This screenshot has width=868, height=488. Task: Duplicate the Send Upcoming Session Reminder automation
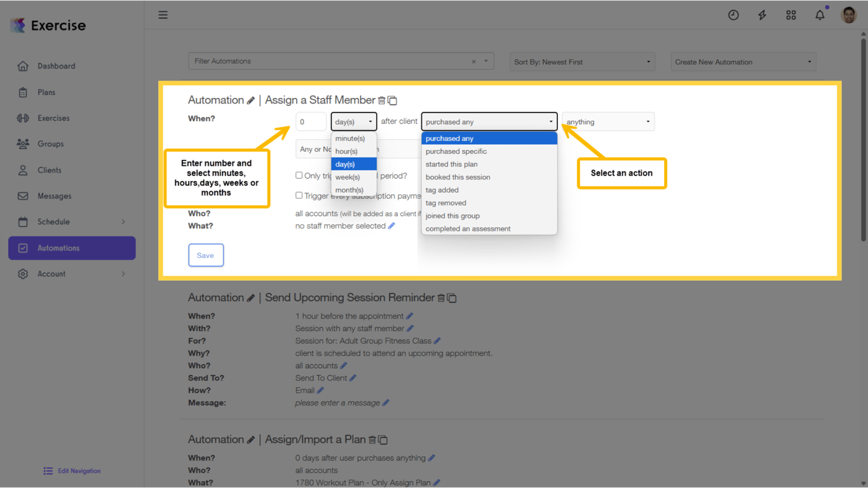pos(452,297)
